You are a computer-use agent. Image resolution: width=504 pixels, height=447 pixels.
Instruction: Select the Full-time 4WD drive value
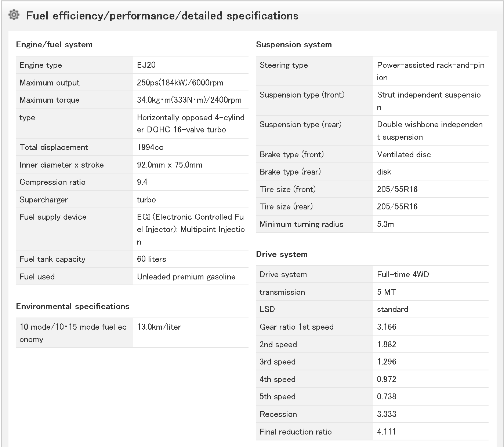403,275
